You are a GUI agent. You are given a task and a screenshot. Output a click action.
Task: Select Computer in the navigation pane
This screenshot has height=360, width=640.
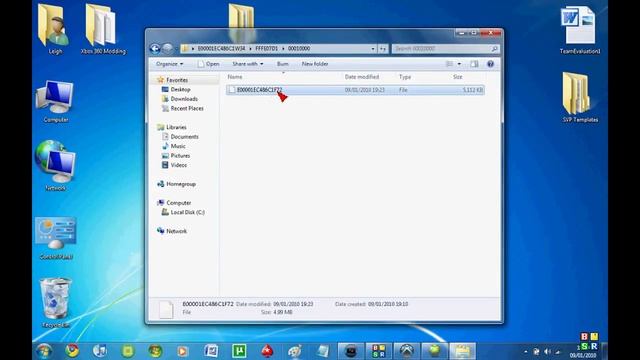tap(178, 203)
